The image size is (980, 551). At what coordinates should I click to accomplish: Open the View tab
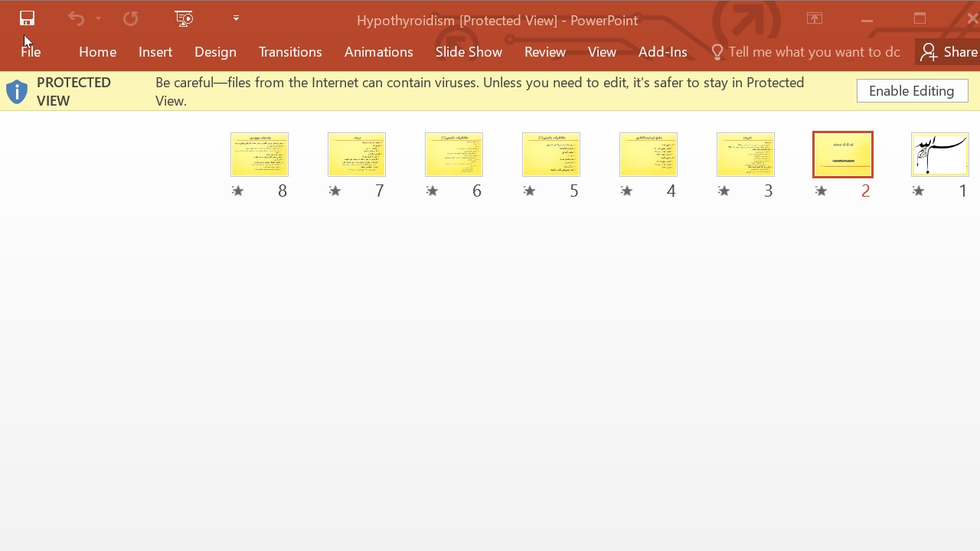pos(602,52)
